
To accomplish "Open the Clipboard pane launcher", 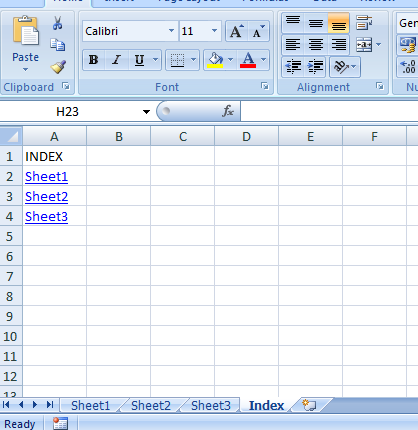I will pyautogui.click(x=66, y=87).
